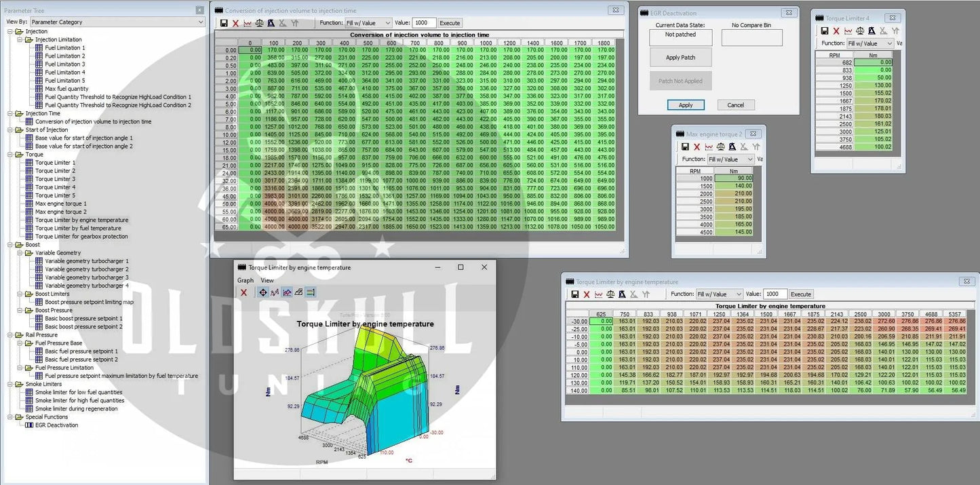
Task: Open Function dropdown in Torque Limiter by engine temperature table
Action: pos(719,294)
